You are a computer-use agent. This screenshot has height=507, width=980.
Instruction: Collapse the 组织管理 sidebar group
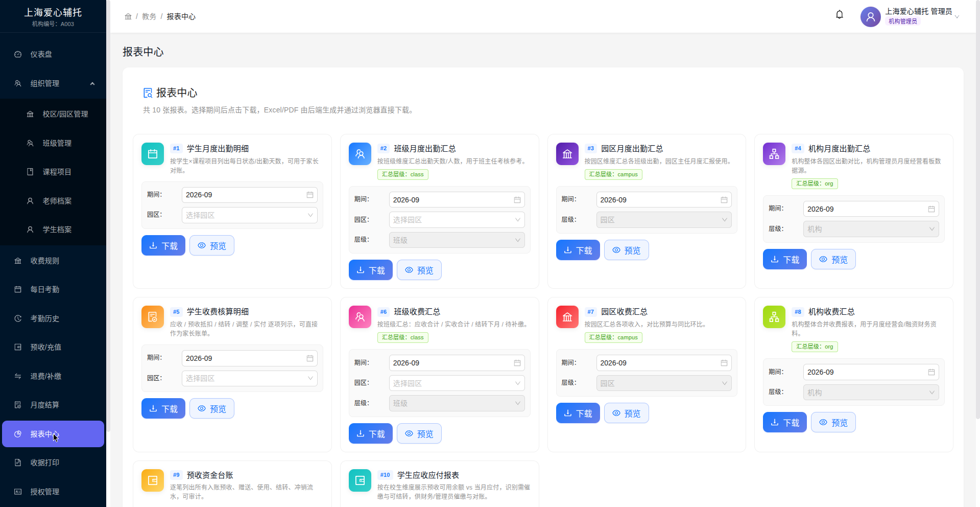click(x=92, y=84)
